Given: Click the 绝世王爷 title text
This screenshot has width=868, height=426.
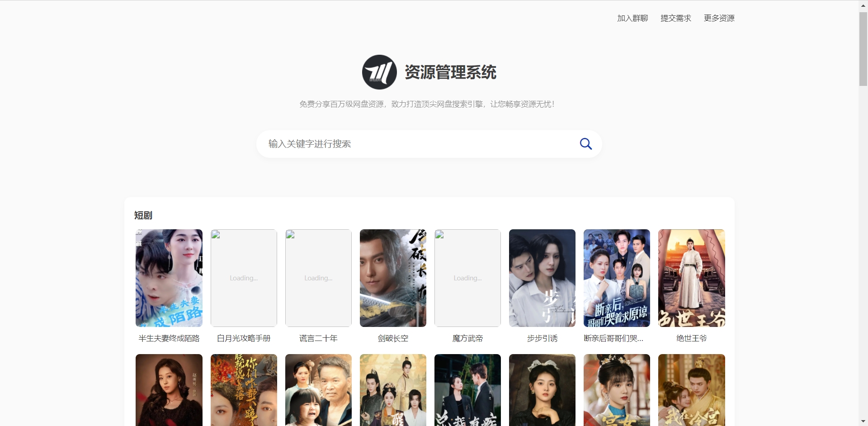Looking at the screenshot, I should 692,338.
